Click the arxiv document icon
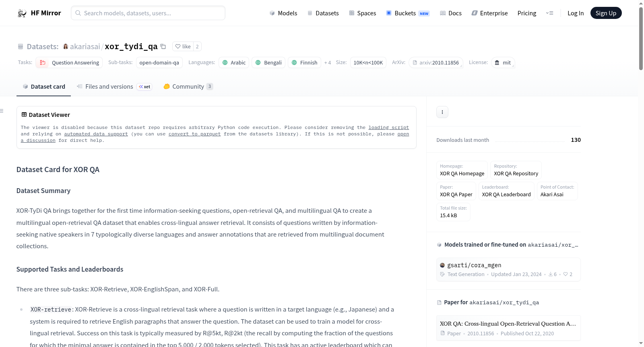644x347 pixels. pyautogui.click(x=415, y=62)
